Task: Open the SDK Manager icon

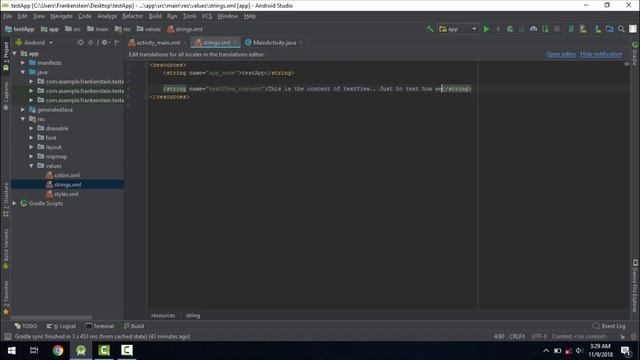Action: pyautogui.click(x=598, y=29)
